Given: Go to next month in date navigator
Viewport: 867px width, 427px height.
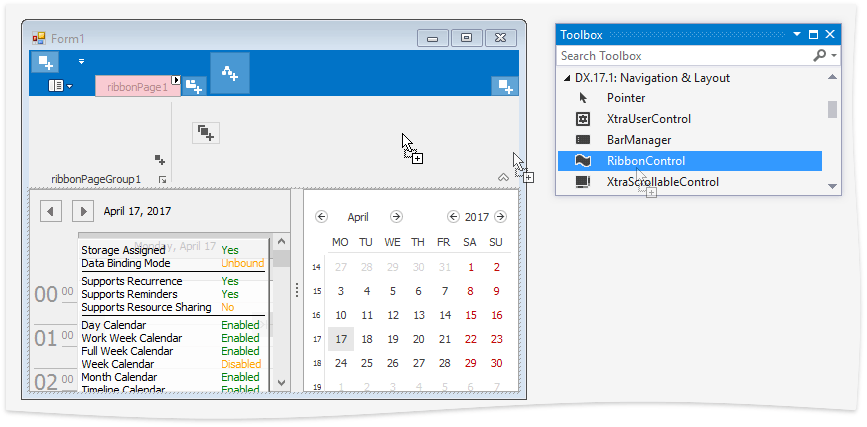Looking at the screenshot, I should pyautogui.click(x=396, y=217).
